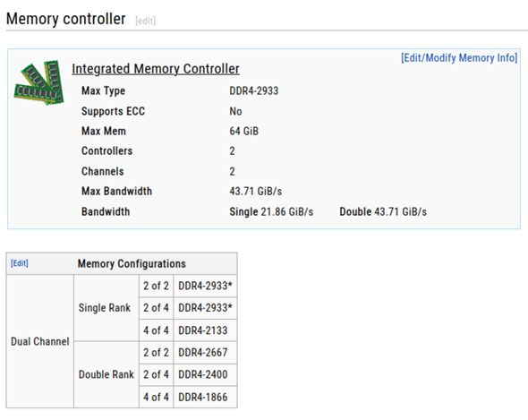Viewport: 528px width, 420px height.
Task: Click the Supports ECC label
Action: pos(113,111)
